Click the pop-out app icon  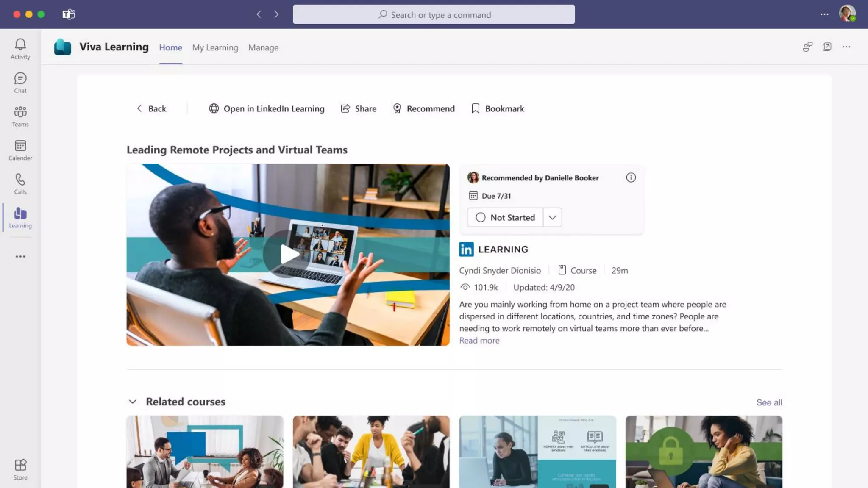(827, 47)
